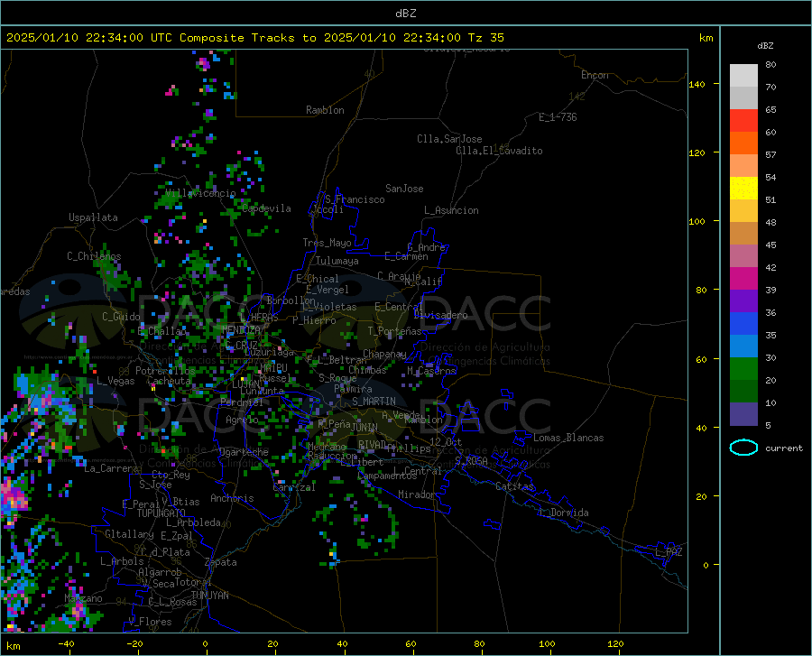Viewport: 812px width, 656px height.
Task: Click the red 65 dBZ legend swatch
Action: (743, 121)
